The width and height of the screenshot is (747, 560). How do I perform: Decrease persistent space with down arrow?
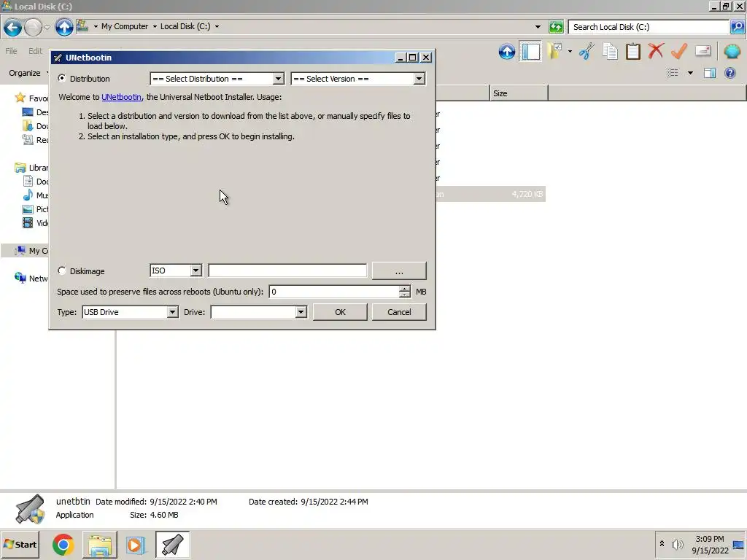pos(404,295)
